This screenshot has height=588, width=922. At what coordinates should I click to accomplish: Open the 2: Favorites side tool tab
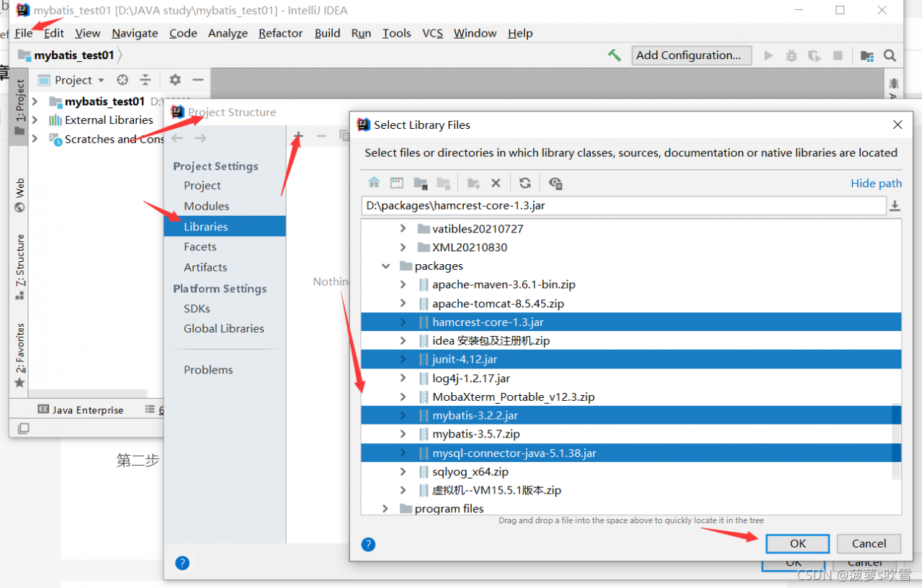[19, 356]
